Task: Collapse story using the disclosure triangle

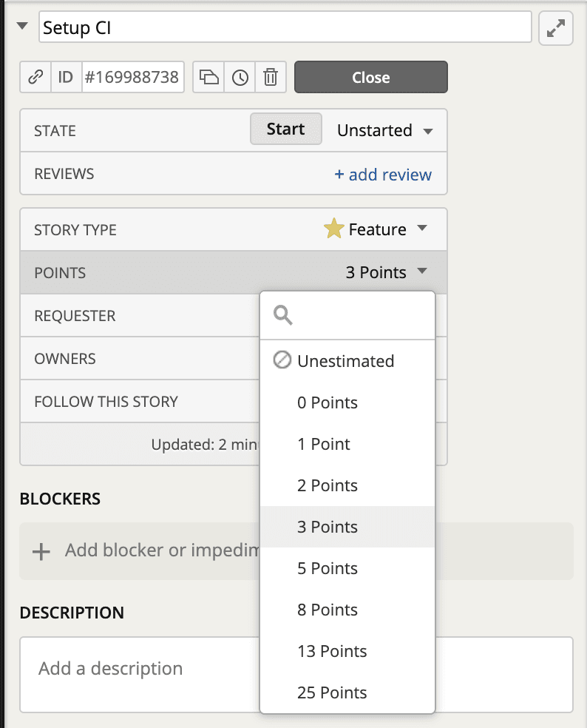Action: click(23, 27)
